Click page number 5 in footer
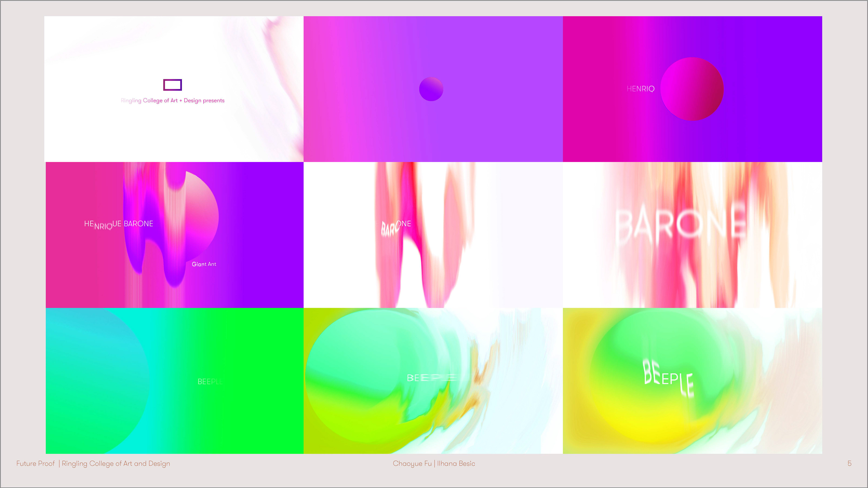Viewport: 868px width, 488px height. coord(849,463)
